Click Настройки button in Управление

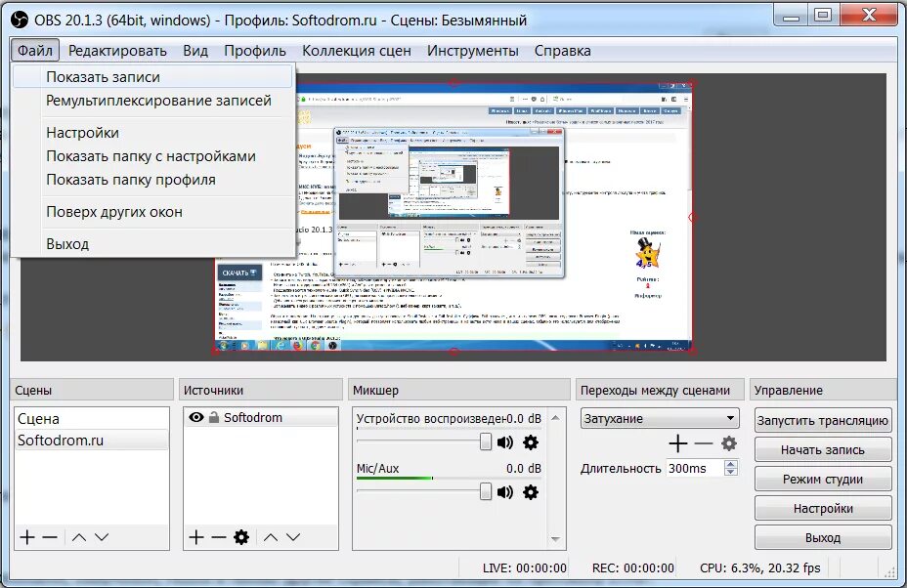click(823, 508)
